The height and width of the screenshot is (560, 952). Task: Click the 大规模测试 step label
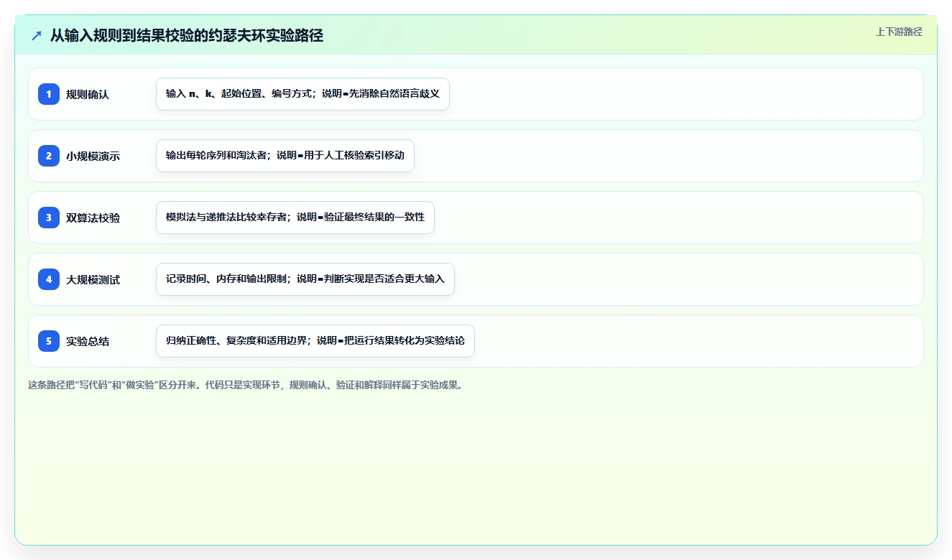pos(93,279)
